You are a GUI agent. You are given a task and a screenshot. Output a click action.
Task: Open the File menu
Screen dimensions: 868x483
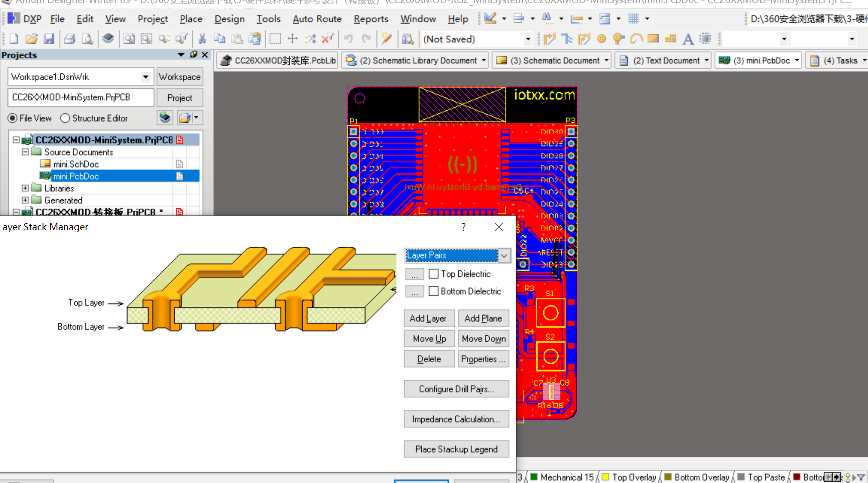pyautogui.click(x=57, y=19)
